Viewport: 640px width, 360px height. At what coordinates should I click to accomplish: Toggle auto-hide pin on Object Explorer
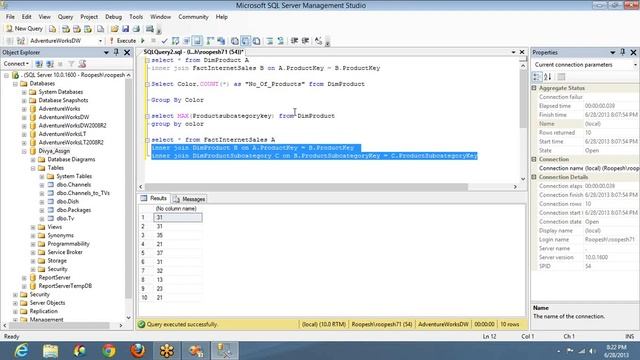[x=116, y=52]
